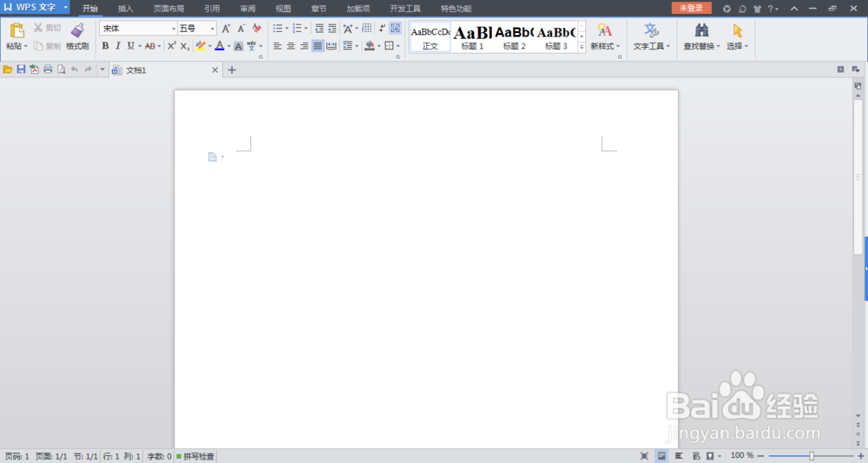Viewport: 868px width, 463px height.
Task: Switch to the 开发工具 tab
Action: point(405,9)
